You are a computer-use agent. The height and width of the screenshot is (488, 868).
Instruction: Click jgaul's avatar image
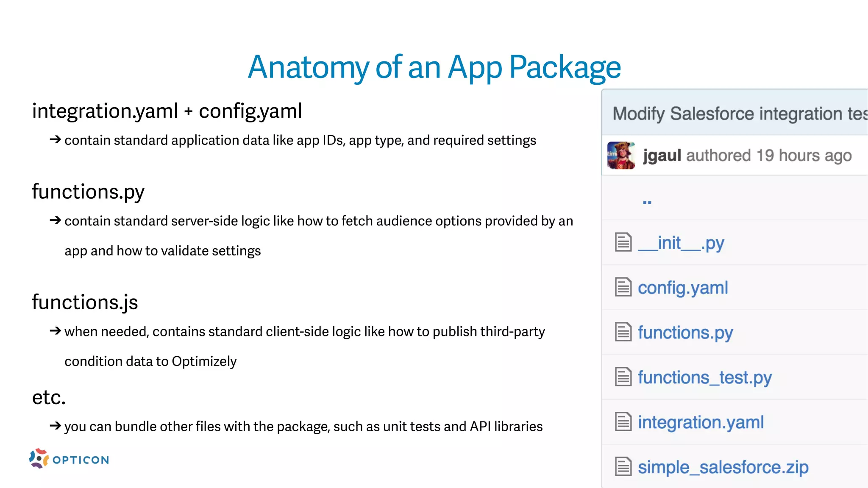click(x=621, y=155)
